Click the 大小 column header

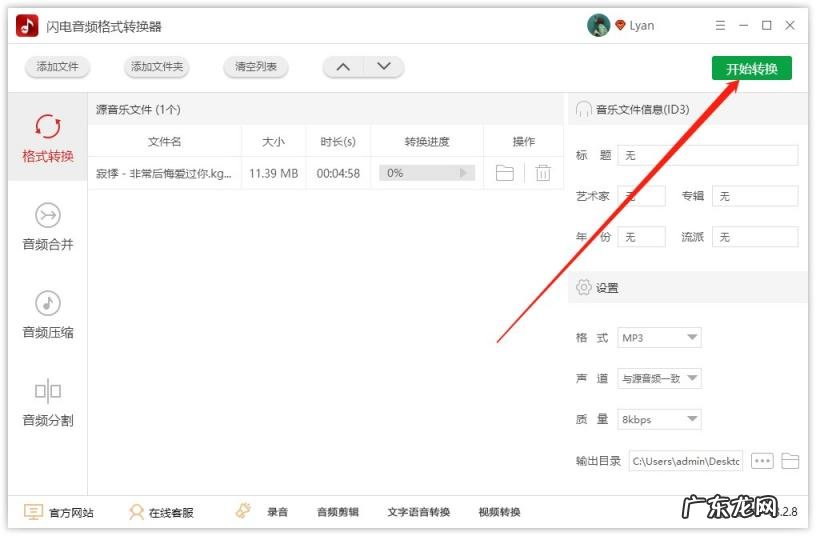coord(274,142)
